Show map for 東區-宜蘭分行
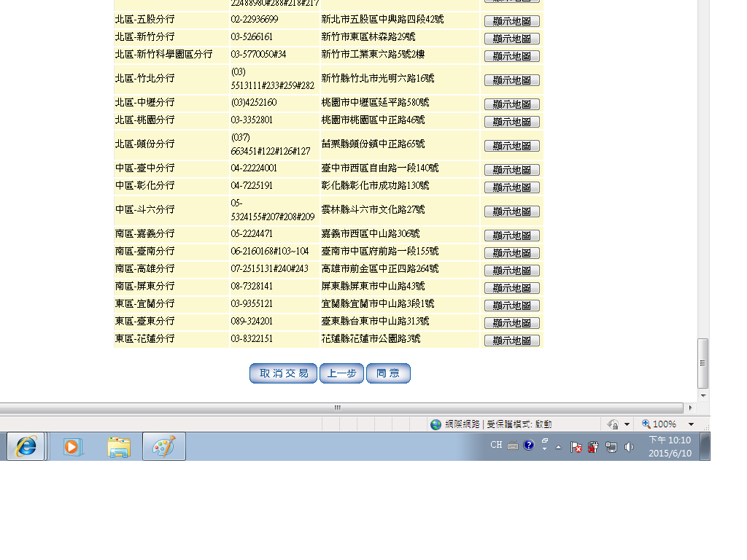Image resolution: width=747 pixels, height=560 pixels. 511,306
